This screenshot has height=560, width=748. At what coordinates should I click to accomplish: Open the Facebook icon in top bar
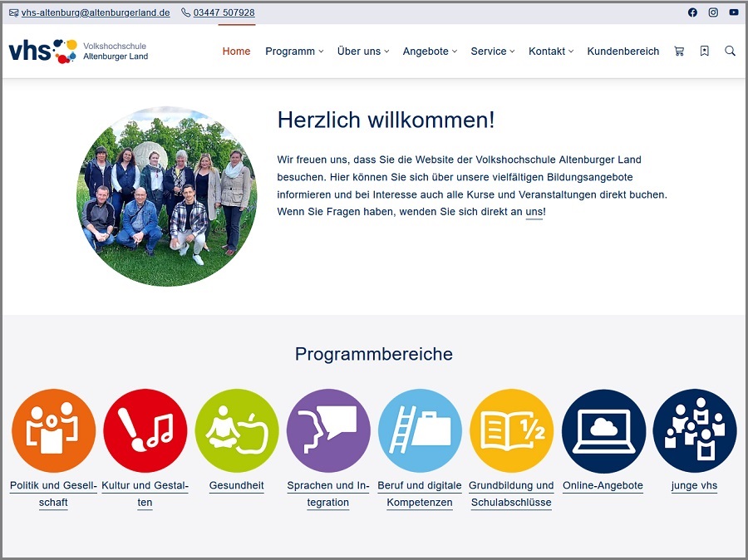pos(692,12)
